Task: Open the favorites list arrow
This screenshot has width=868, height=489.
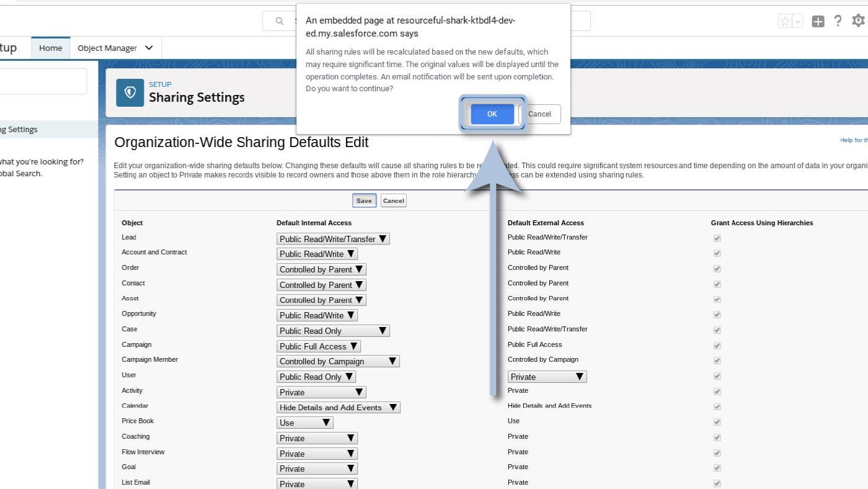Action: click(798, 22)
